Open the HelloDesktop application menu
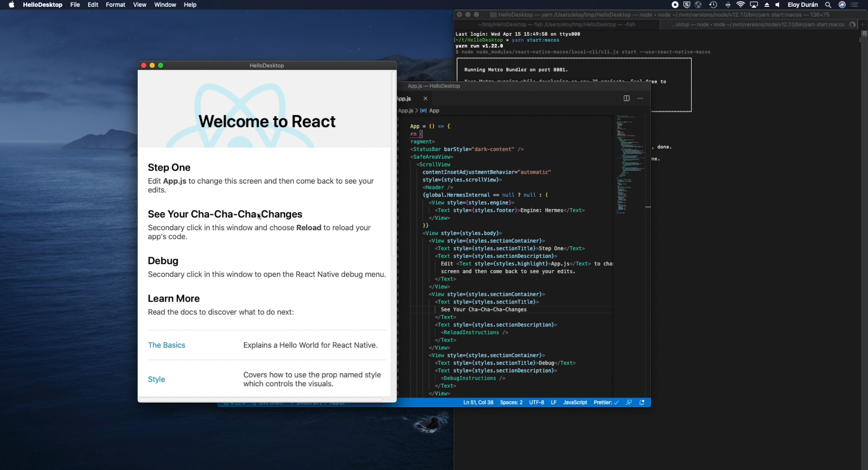This screenshot has height=470, width=868. pos(42,5)
